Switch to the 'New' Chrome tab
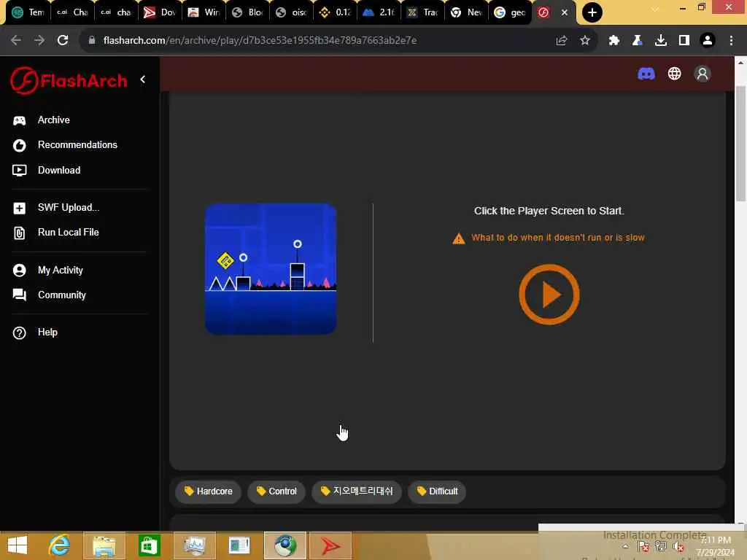747x560 pixels. coord(466,13)
